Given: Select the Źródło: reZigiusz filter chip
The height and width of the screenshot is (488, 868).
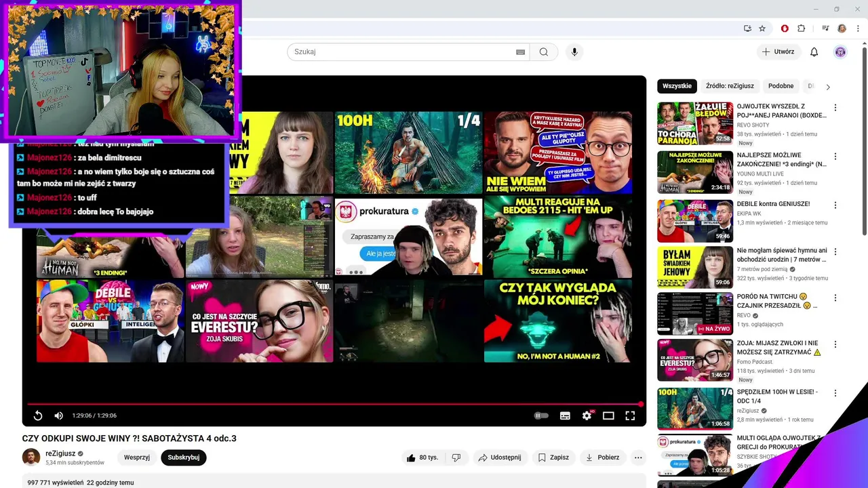Looking at the screenshot, I should click(x=730, y=86).
